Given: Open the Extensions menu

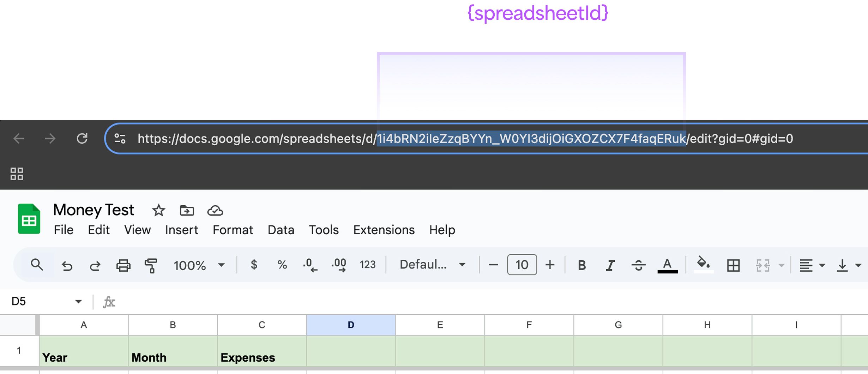Looking at the screenshot, I should [x=384, y=230].
